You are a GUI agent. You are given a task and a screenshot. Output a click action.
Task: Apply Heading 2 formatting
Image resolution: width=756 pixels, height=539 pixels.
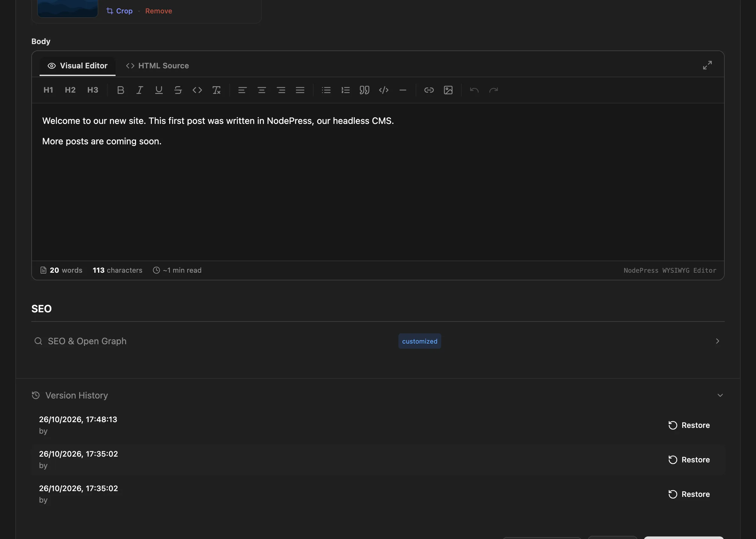(70, 90)
